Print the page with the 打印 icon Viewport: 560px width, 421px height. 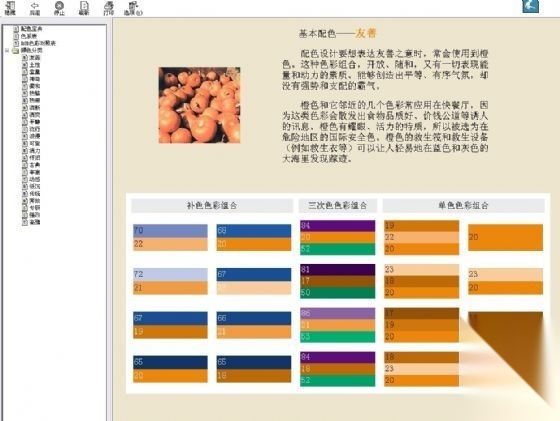[x=109, y=7]
